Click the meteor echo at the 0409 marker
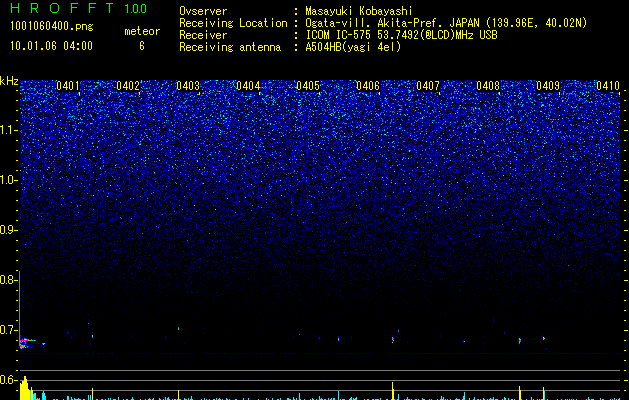This screenshot has width=629, height=400. 544,338
